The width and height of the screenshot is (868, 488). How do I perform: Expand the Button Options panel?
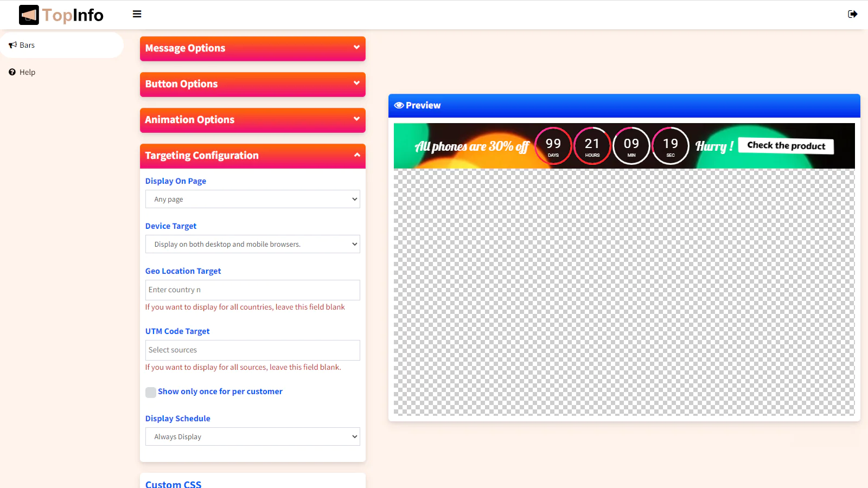[252, 84]
